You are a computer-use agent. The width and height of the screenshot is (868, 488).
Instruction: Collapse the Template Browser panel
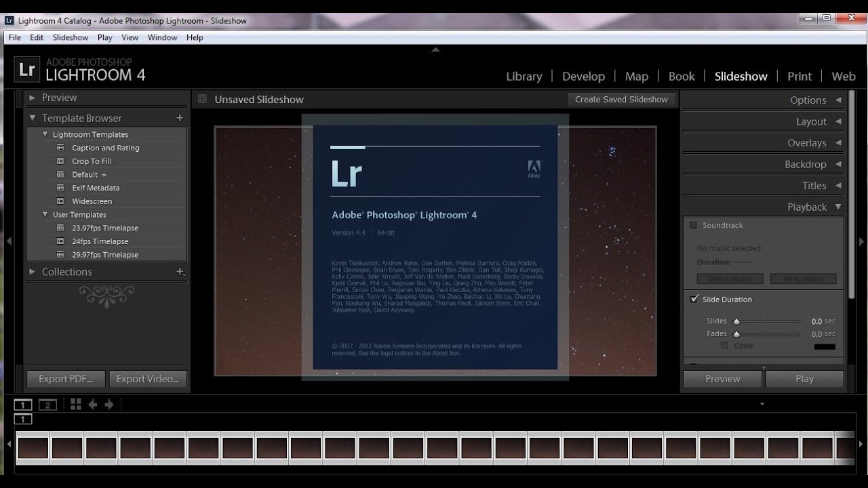pyautogui.click(x=32, y=118)
